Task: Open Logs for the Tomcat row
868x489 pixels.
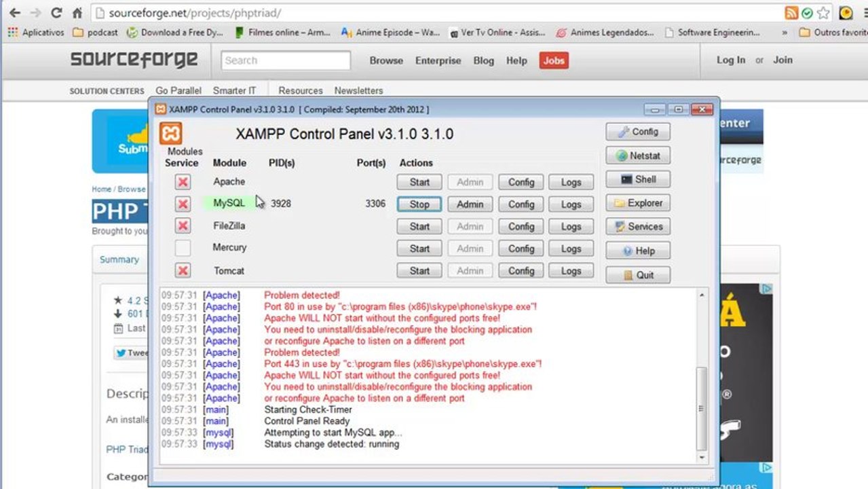Action: [571, 270]
